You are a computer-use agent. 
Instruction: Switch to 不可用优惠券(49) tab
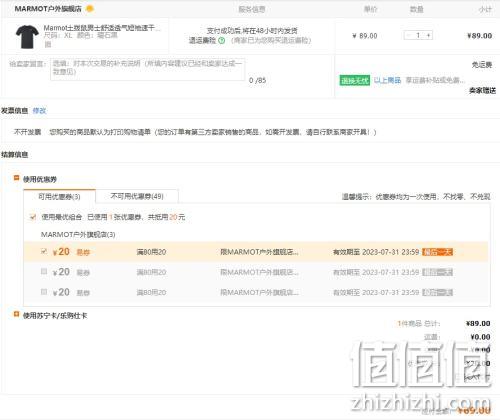pyautogui.click(x=137, y=196)
